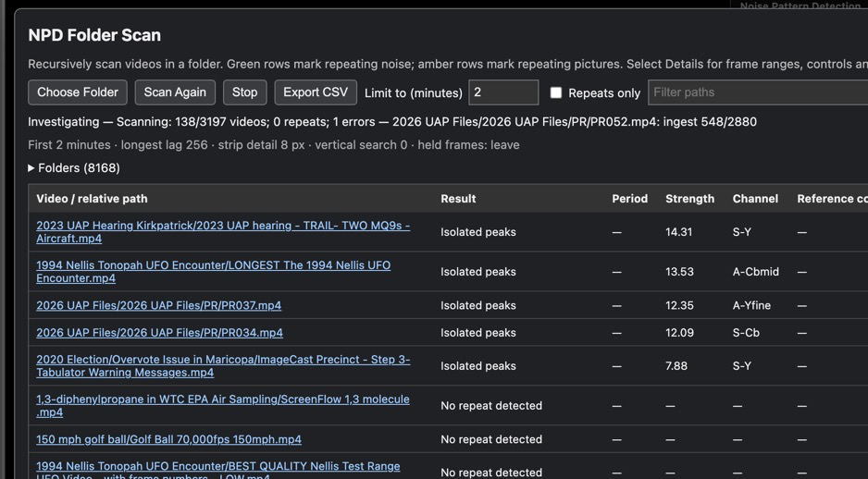Export results with Export CSV
Image resolution: width=868 pixels, height=479 pixels.
click(x=316, y=92)
